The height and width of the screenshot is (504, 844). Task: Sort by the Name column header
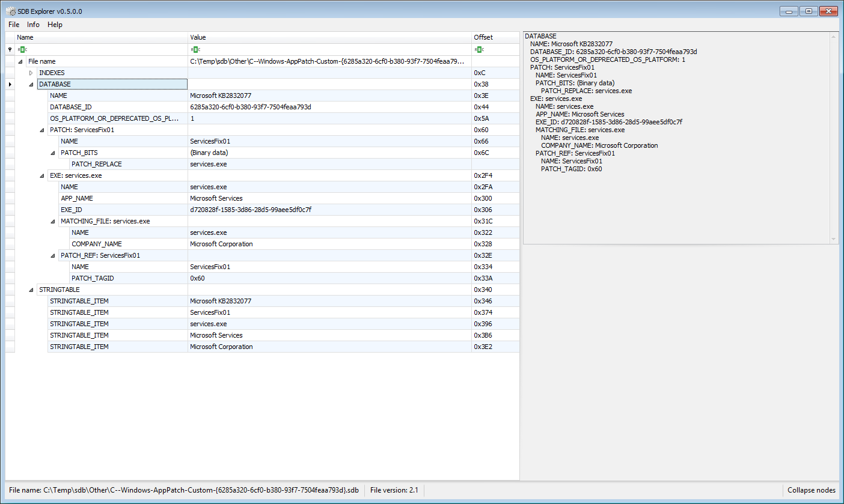pos(101,37)
